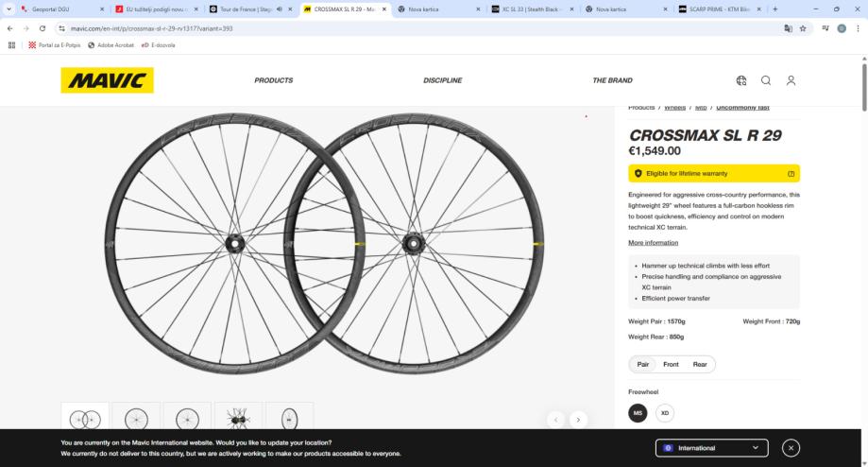Screen dimensions: 868x467
Task: Open the Discipline navigation menu
Action: pyautogui.click(x=442, y=80)
